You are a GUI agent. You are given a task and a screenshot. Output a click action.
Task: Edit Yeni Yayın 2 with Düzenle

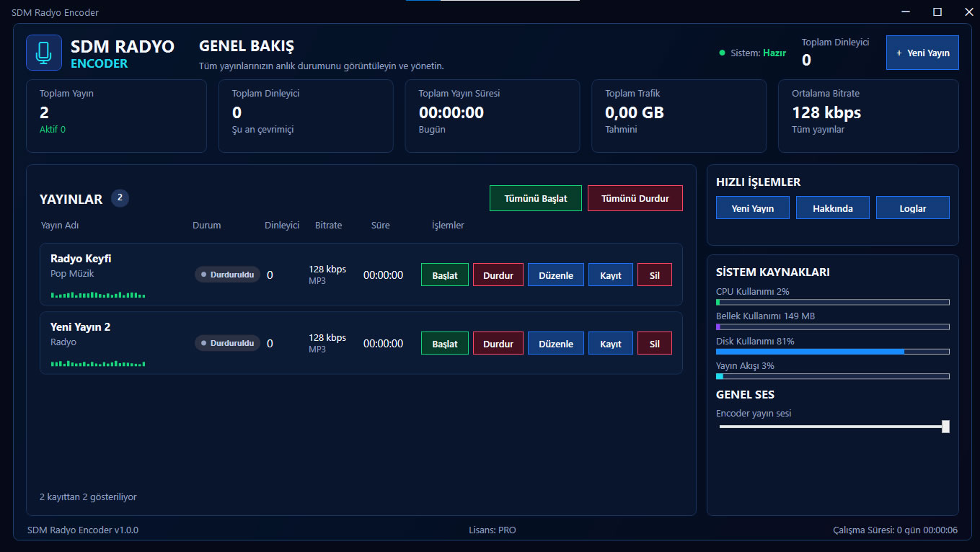pyautogui.click(x=556, y=343)
